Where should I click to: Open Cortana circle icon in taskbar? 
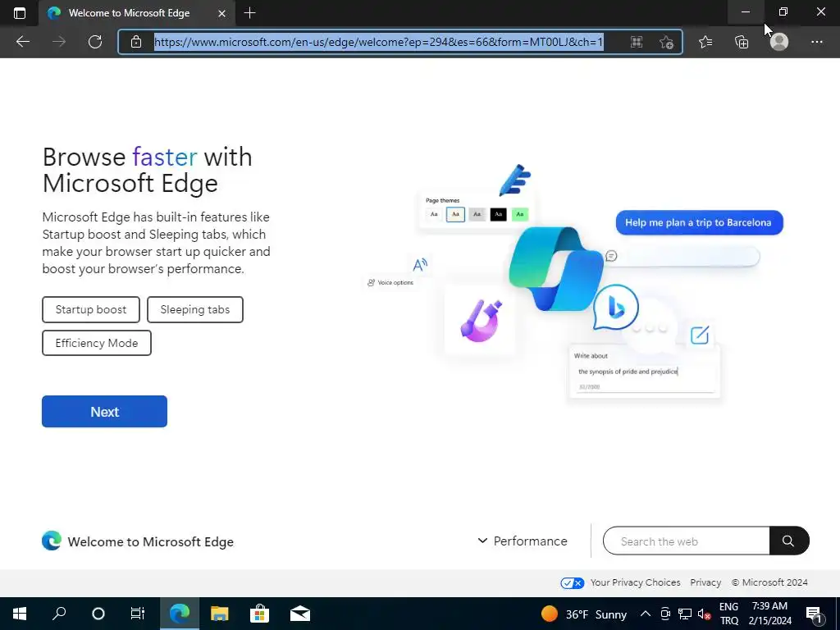(x=98, y=614)
